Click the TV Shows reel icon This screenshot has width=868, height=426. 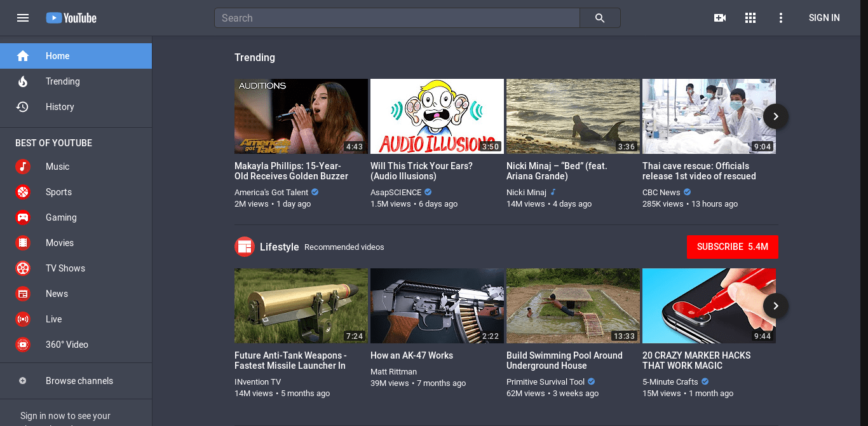pyautogui.click(x=23, y=268)
